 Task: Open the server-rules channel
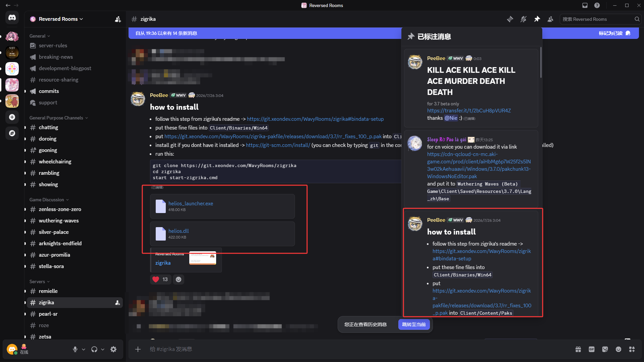pyautogui.click(x=75, y=46)
